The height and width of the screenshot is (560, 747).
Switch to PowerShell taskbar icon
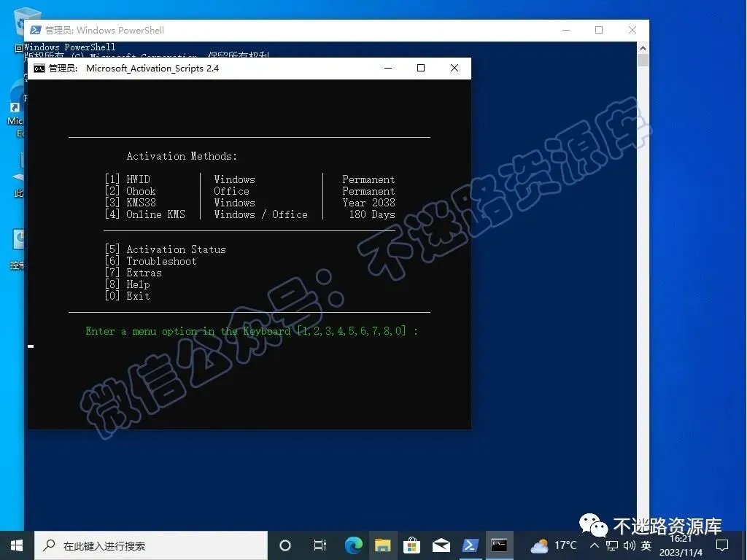click(471, 545)
